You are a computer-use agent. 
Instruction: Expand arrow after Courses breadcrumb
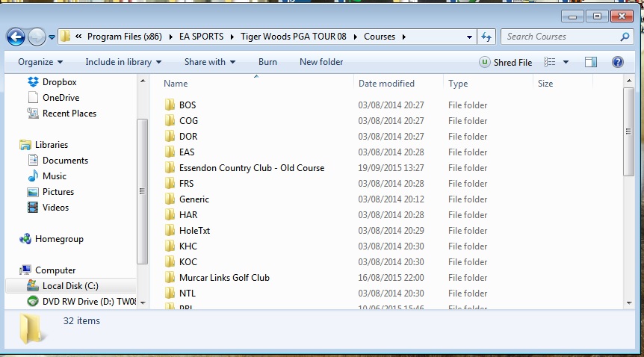[x=404, y=37]
